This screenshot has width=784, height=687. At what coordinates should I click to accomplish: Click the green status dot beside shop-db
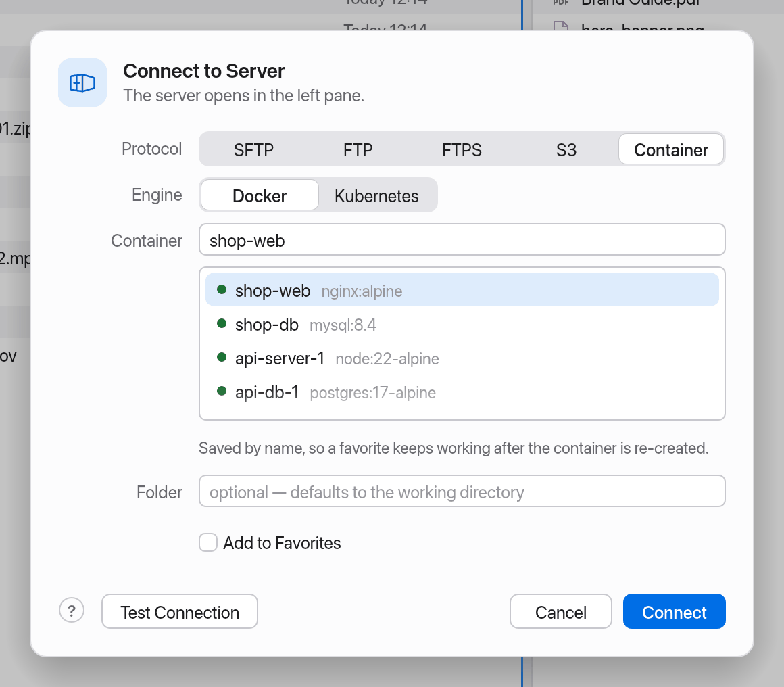point(222,324)
